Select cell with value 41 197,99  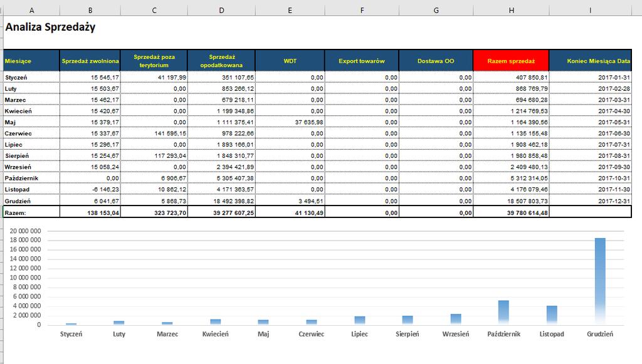pyautogui.click(x=154, y=77)
